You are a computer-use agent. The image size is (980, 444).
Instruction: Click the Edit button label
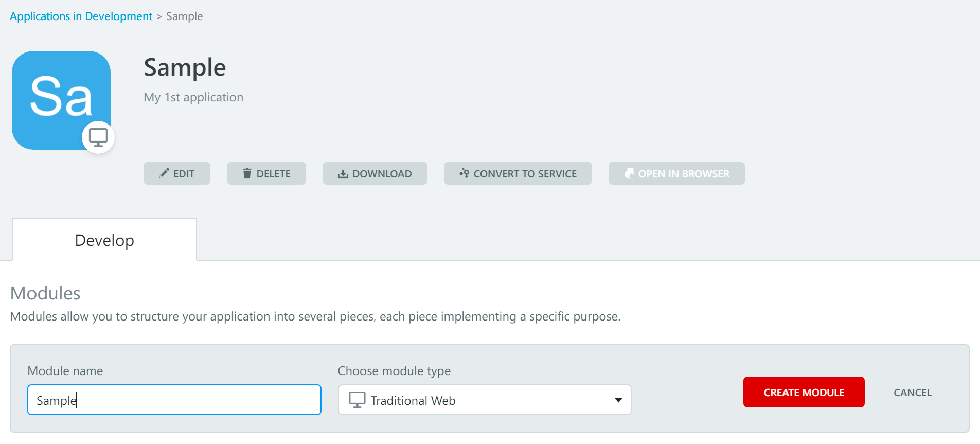click(184, 174)
